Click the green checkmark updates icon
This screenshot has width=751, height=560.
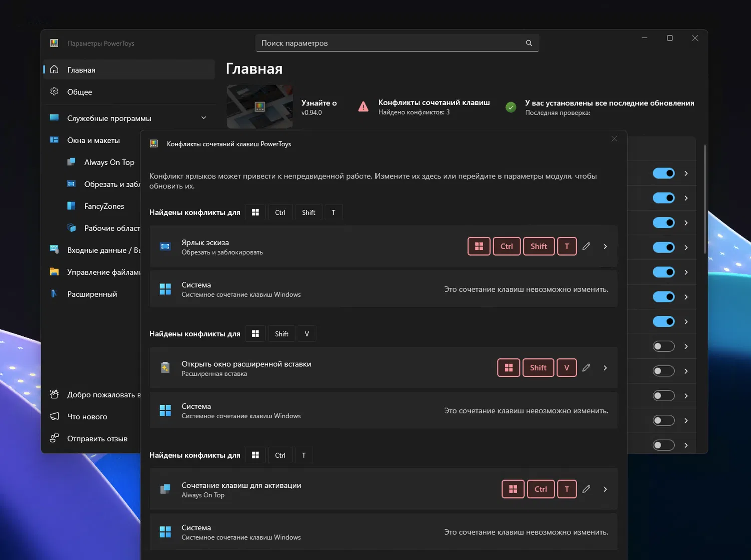click(x=511, y=107)
